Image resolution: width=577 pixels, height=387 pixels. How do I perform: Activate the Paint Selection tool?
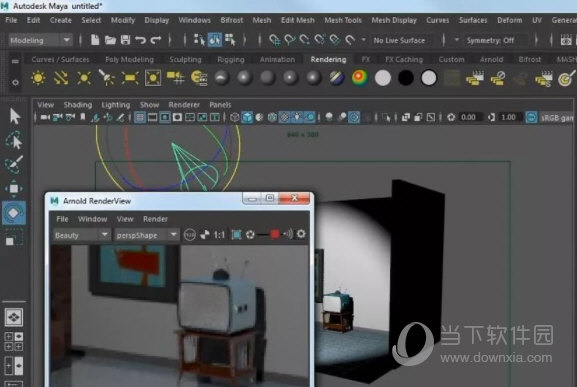click(14, 164)
